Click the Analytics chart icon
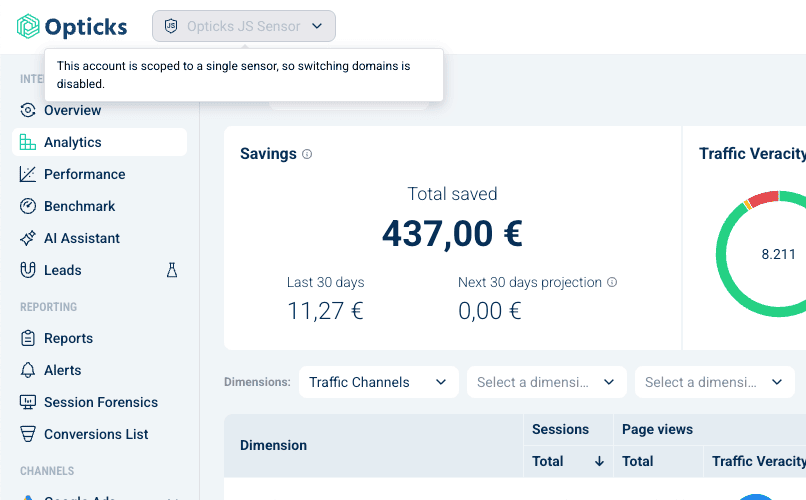The width and height of the screenshot is (806, 500). click(x=28, y=142)
